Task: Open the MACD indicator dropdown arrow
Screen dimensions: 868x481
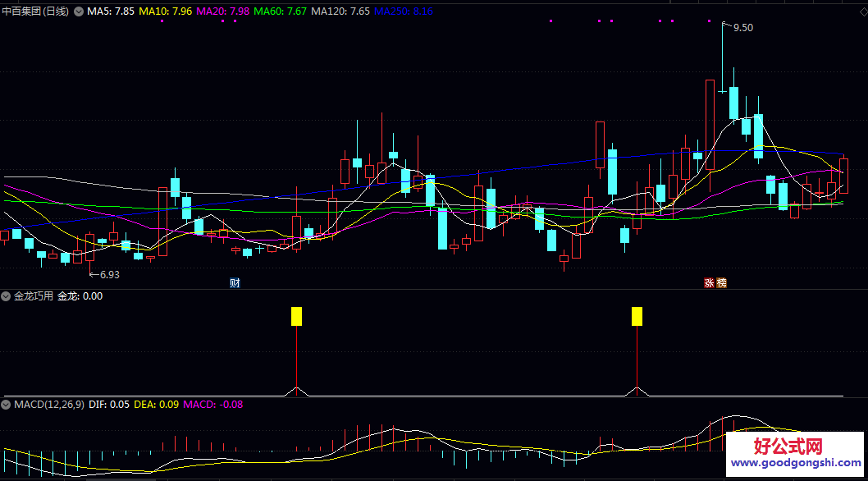Action: pyautogui.click(x=7, y=405)
